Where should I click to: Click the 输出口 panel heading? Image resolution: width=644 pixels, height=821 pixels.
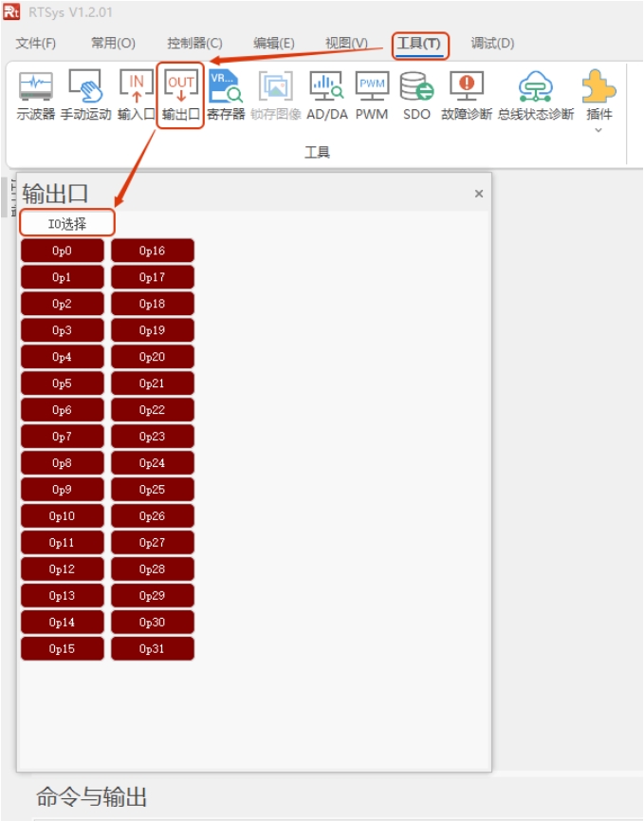tap(55, 194)
